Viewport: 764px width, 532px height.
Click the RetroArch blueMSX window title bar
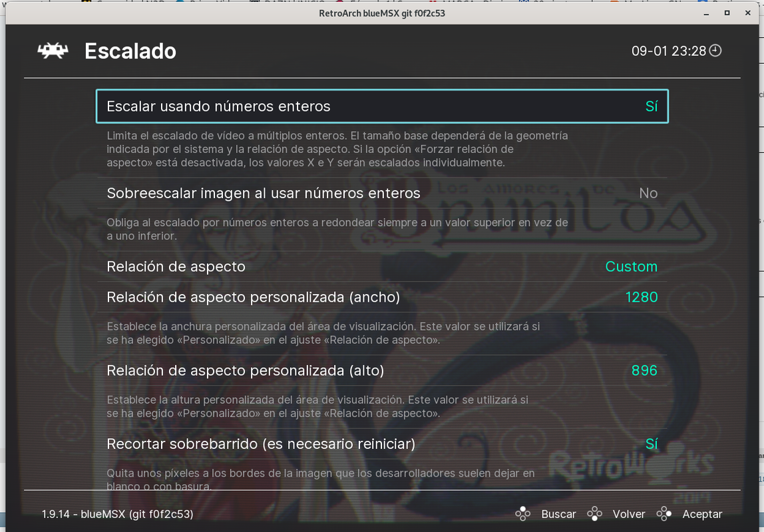pyautogui.click(x=382, y=13)
